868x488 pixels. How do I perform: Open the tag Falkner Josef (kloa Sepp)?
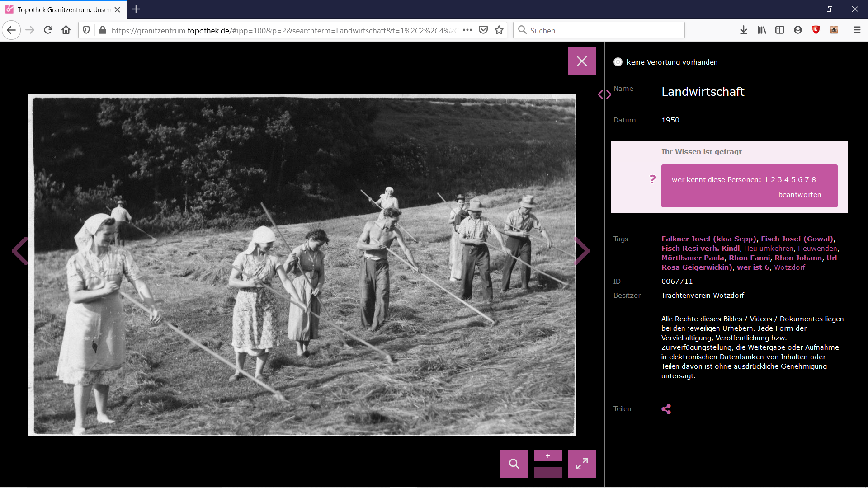(x=708, y=239)
